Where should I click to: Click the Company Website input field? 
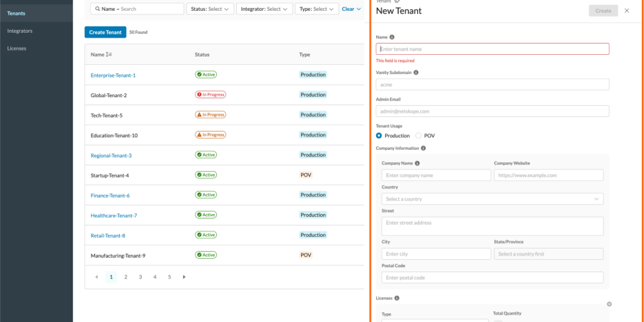tap(549, 175)
